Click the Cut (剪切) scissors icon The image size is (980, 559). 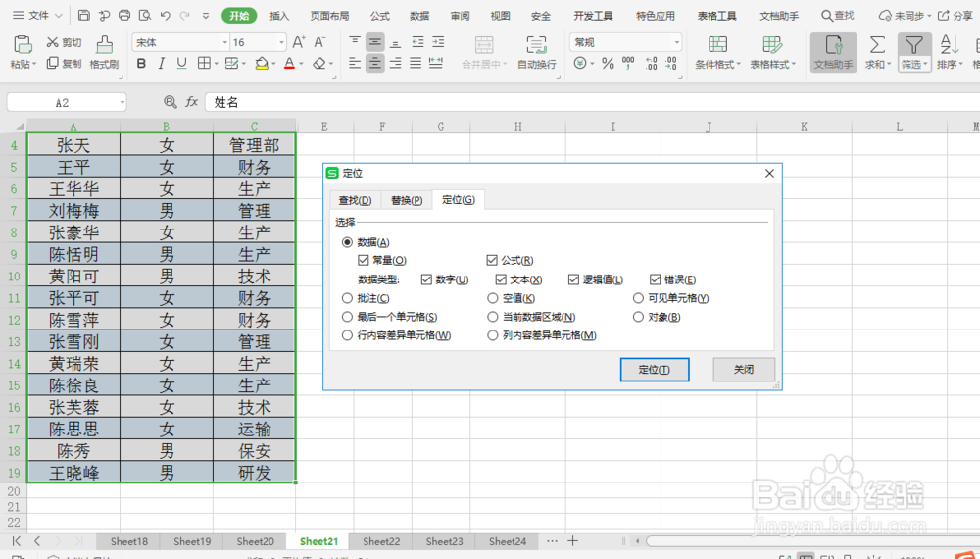coord(53,42)
